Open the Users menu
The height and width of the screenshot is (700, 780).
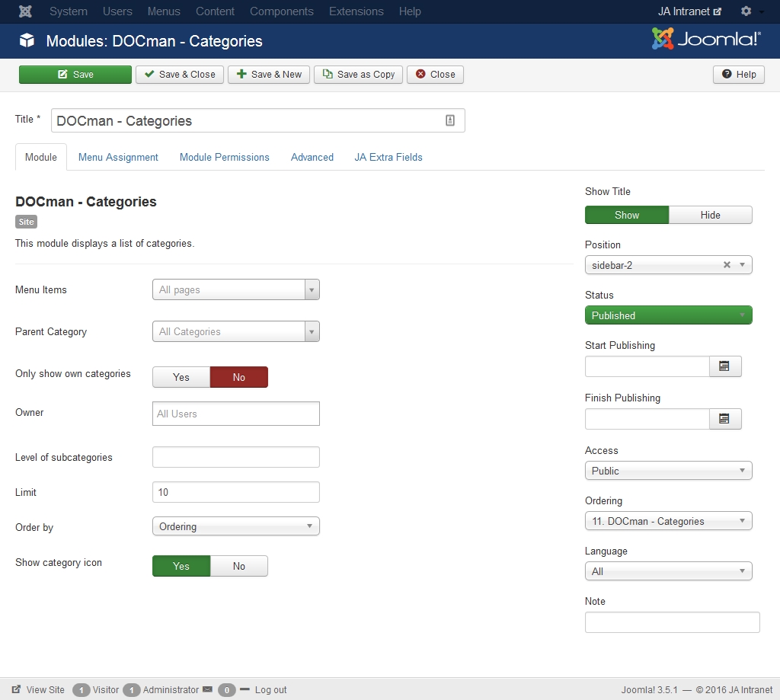point(117,11)
